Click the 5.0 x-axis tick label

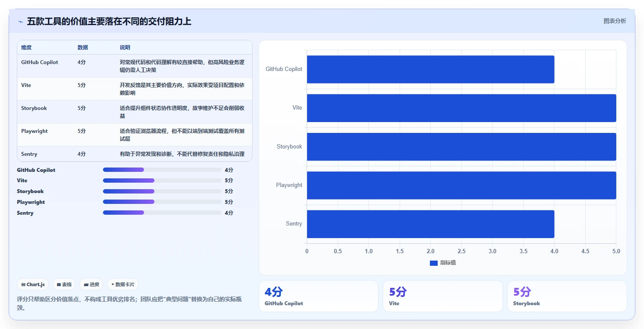pyautogui.click(x=616, y=252)
